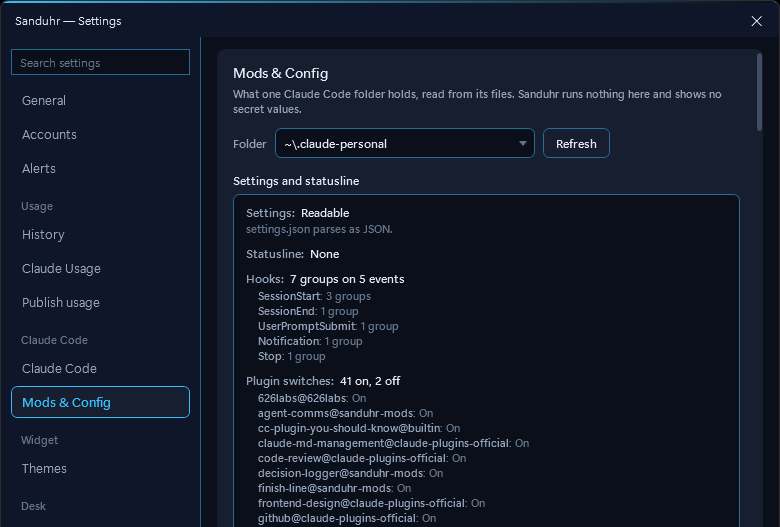This screenshot has height=527, width=780.
Task: Click the 626labs@626labs plugin row
Action: (x=312, y=398)
